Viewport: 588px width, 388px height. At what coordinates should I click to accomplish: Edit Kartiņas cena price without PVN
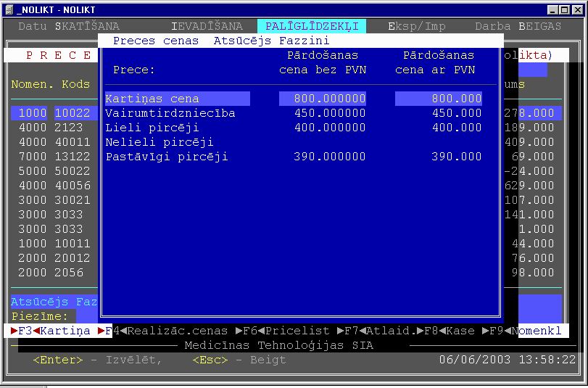coord(323,99)
